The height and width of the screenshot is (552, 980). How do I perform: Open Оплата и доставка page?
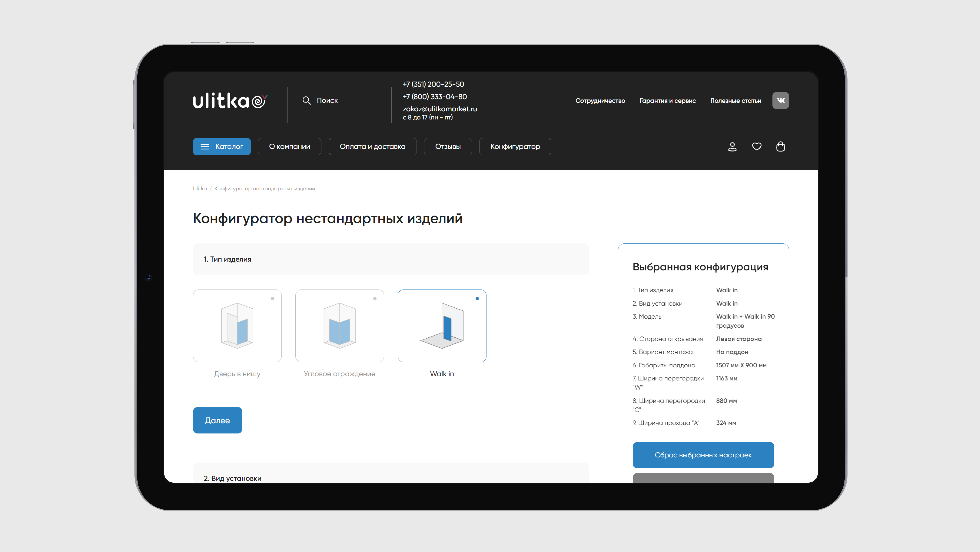pos(372,147)
